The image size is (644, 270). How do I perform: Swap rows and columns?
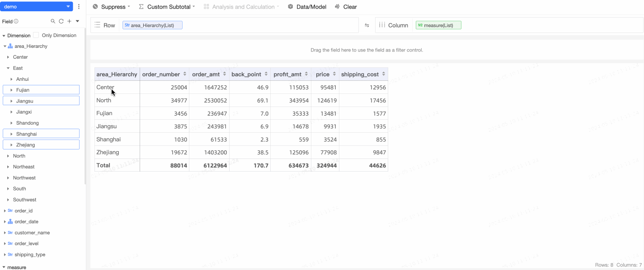click(x=367, y=25)
